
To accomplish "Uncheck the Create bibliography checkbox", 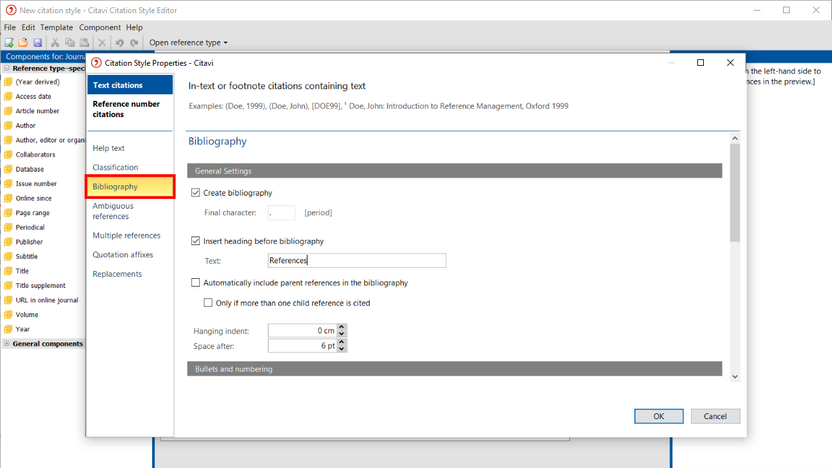I will coord(196,193).
